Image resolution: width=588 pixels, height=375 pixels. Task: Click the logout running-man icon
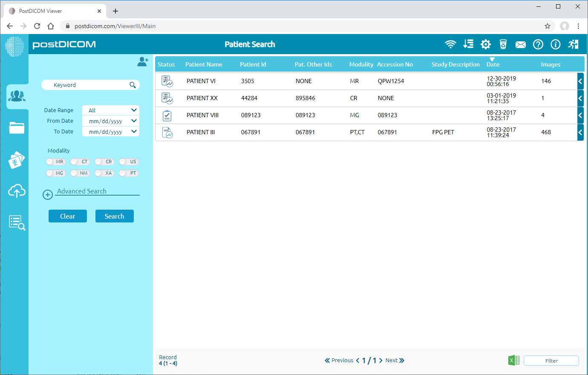pos(574,44)
